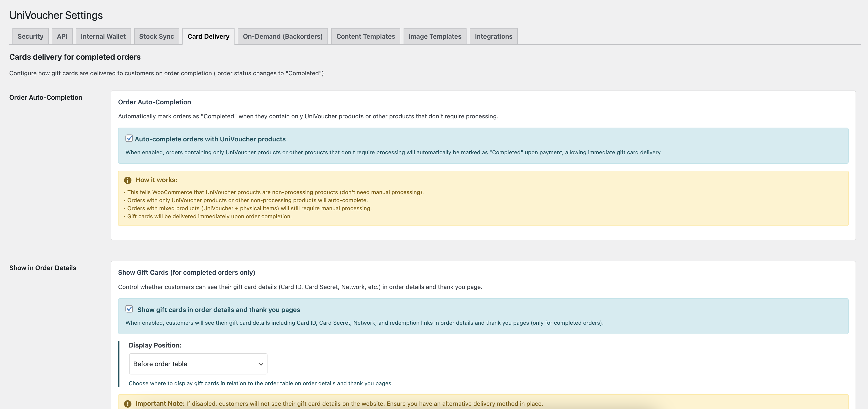Screen dimensions: 868x409
Task: Open the API tab
Action: (62, 36)
